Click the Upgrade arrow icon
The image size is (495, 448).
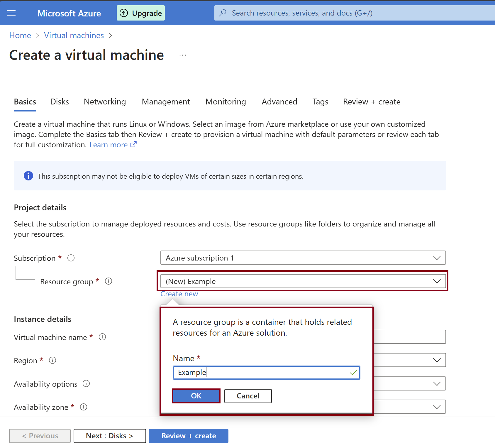[x=124, y=13]
